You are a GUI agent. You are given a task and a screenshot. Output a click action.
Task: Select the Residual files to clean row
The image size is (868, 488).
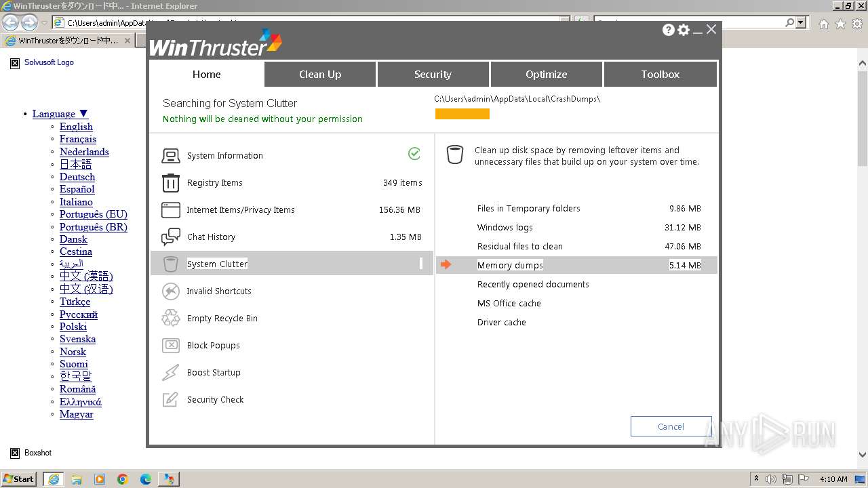576,247
